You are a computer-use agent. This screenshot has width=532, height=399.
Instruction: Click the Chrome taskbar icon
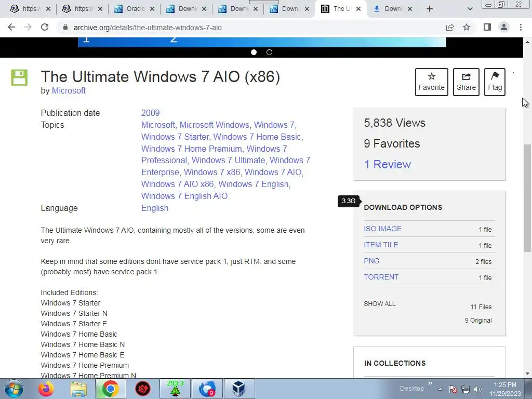111,389
